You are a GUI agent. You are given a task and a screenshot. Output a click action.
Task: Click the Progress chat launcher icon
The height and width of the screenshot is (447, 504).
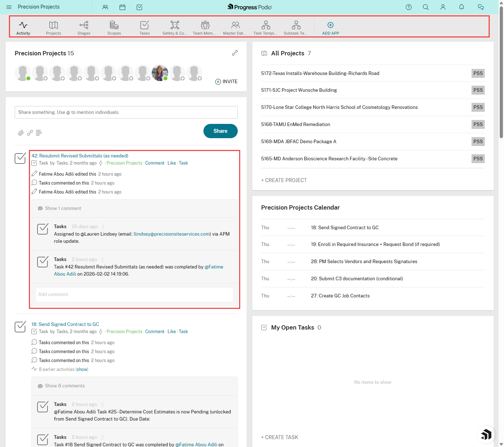pos(486,435)
